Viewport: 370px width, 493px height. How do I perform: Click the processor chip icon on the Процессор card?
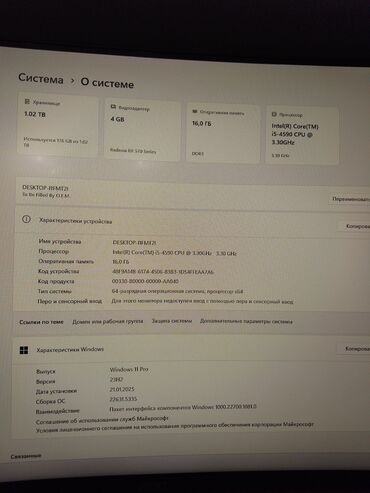274,114
